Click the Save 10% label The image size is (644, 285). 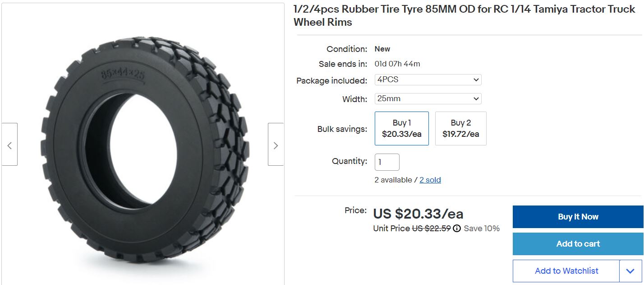click(x=482, y=229)
